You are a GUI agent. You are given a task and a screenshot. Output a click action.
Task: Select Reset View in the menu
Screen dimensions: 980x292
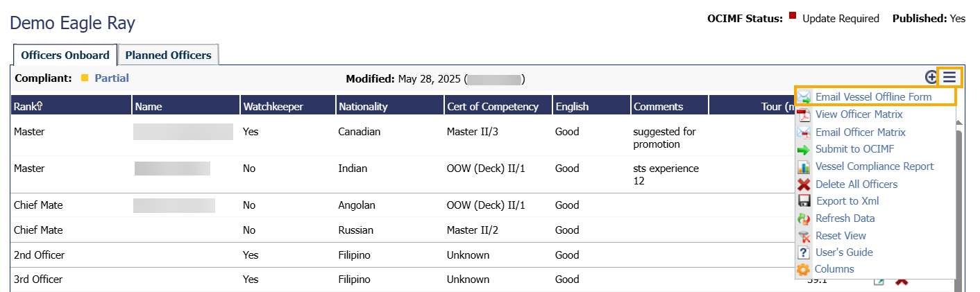click(840, 235)
